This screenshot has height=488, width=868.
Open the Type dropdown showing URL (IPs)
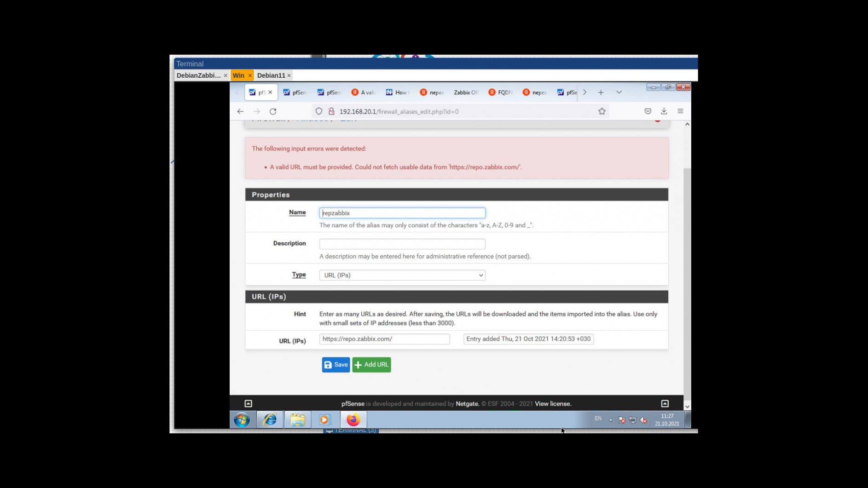point(402,275)
